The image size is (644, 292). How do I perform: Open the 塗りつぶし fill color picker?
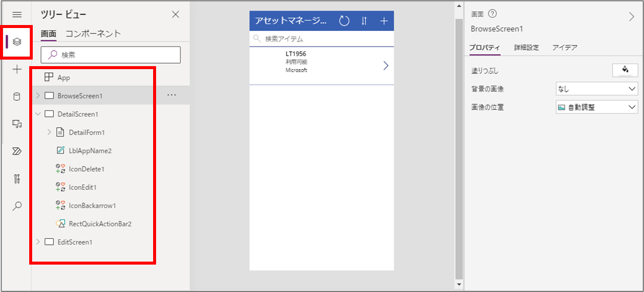tap(625, 70)
